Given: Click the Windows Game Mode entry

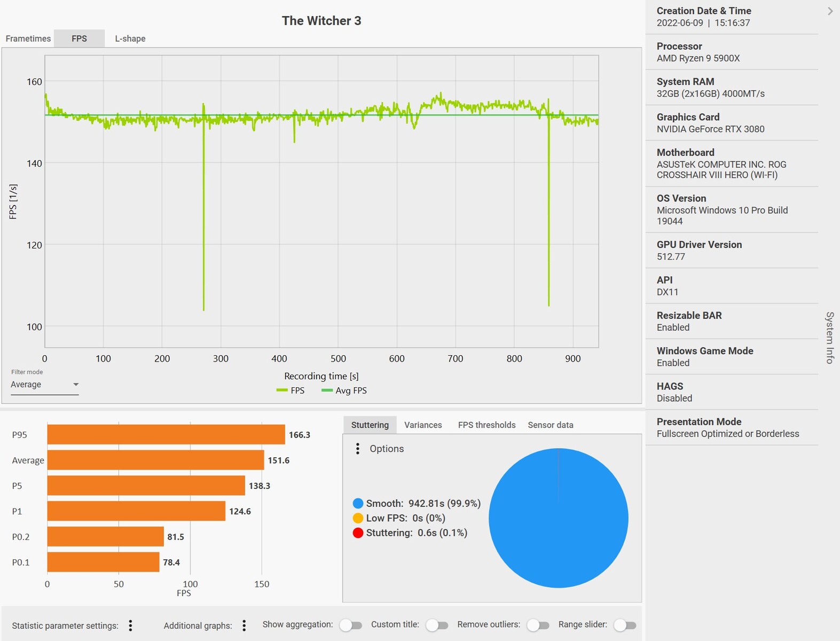Looking at the screenshot, I should pyautogui.click(x=732, y=357).
